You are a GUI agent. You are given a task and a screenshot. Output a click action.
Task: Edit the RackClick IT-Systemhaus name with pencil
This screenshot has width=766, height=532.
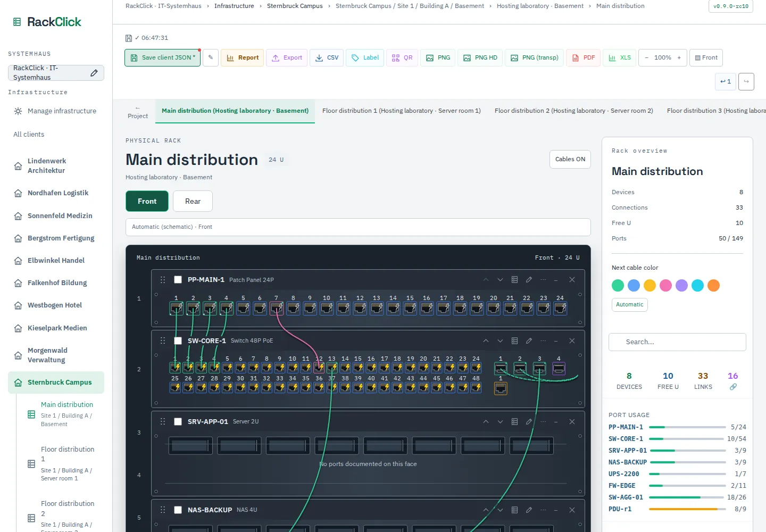pos(94,73)
